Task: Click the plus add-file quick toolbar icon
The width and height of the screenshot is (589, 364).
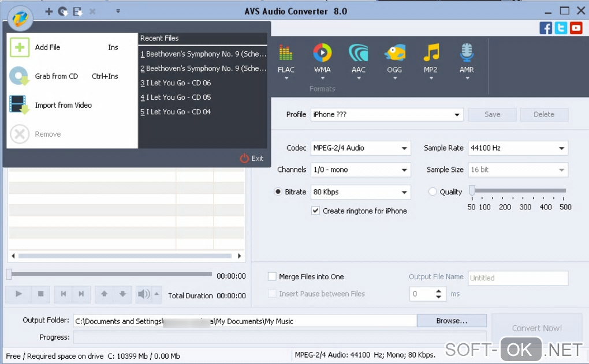Action: click(x=49, y=12)
